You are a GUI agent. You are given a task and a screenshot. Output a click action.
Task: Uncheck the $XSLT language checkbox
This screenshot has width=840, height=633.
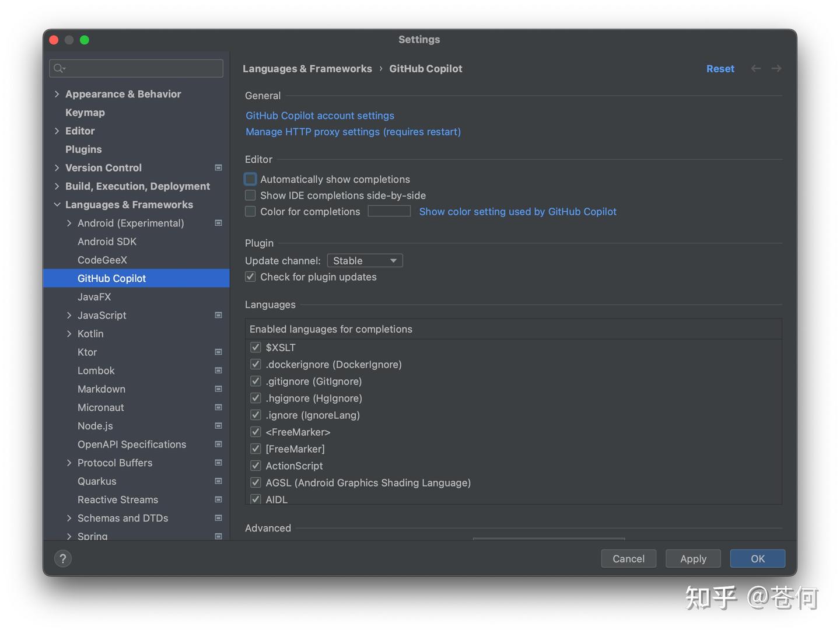pyautogui.click(x=256, y=347)
